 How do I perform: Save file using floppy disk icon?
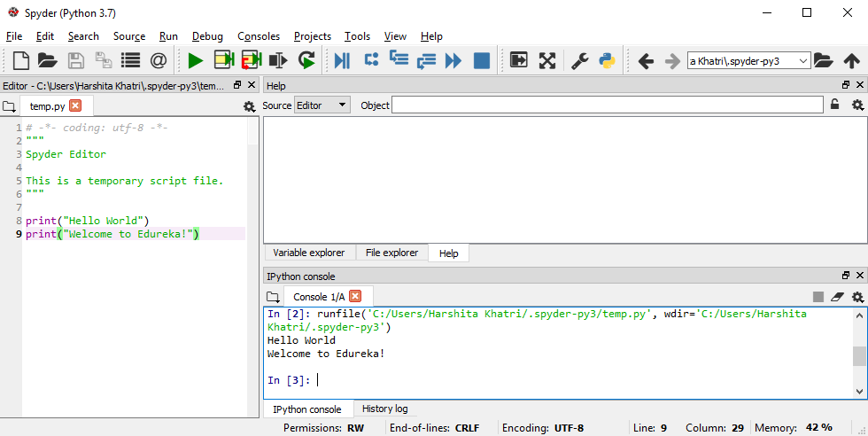[x=76, y=60]
